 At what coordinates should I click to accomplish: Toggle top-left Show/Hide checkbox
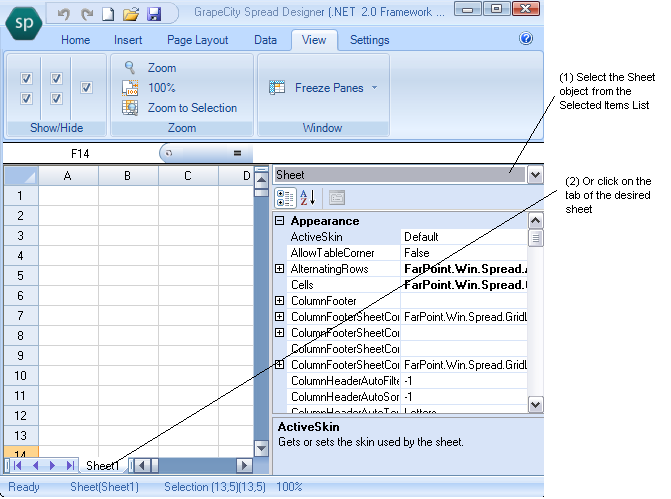point(26,78)
